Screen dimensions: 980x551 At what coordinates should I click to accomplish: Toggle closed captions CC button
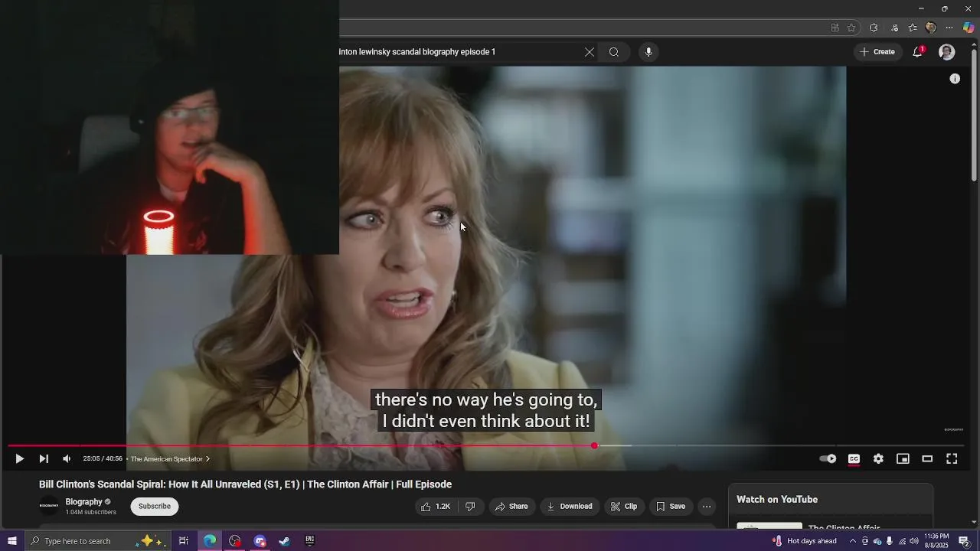[854, 458]
